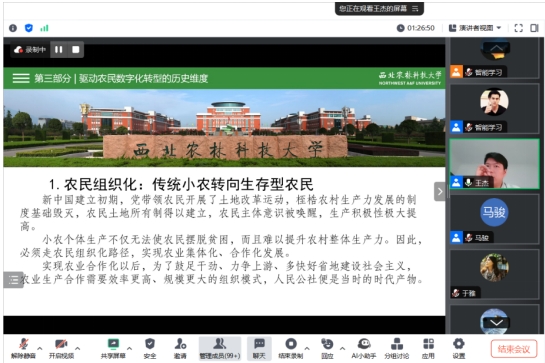Viewport: 545px width, 363px height.
Task: Open the Invite icon
Action: pos(180,348)
